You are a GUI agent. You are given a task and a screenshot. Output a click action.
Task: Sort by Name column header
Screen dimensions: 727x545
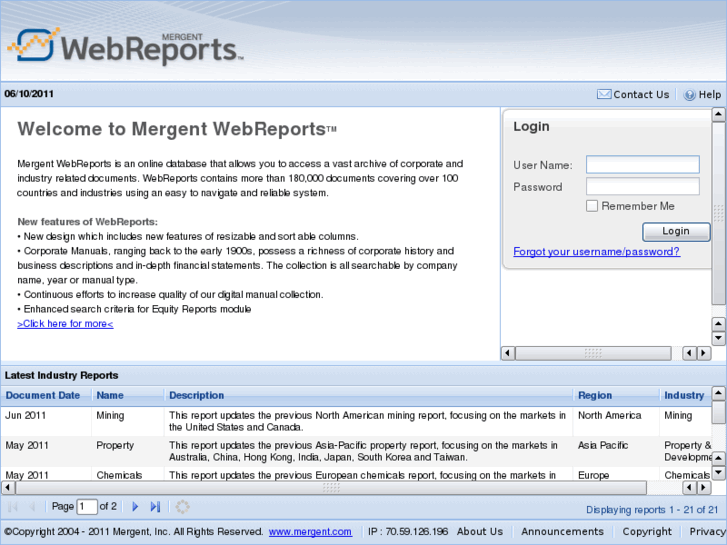click(x=128, y=395)
